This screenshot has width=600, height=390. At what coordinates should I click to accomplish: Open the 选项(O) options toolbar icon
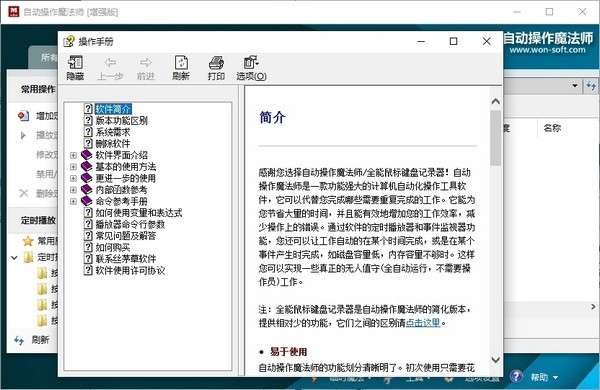point(251,62)
